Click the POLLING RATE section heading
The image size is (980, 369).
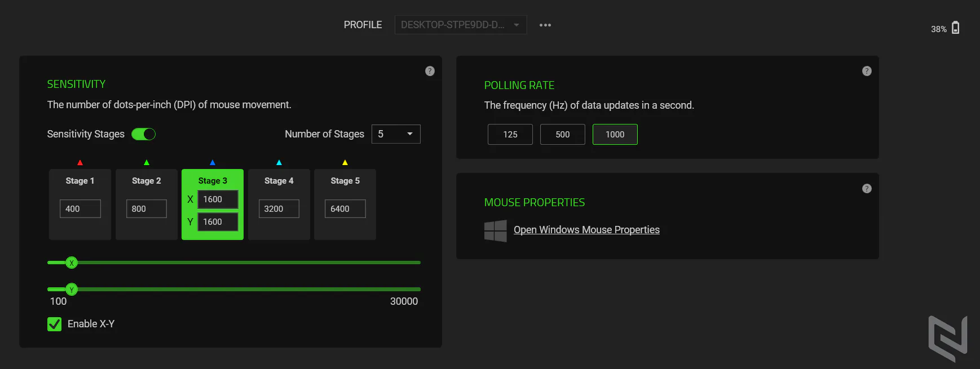point(519,86)
